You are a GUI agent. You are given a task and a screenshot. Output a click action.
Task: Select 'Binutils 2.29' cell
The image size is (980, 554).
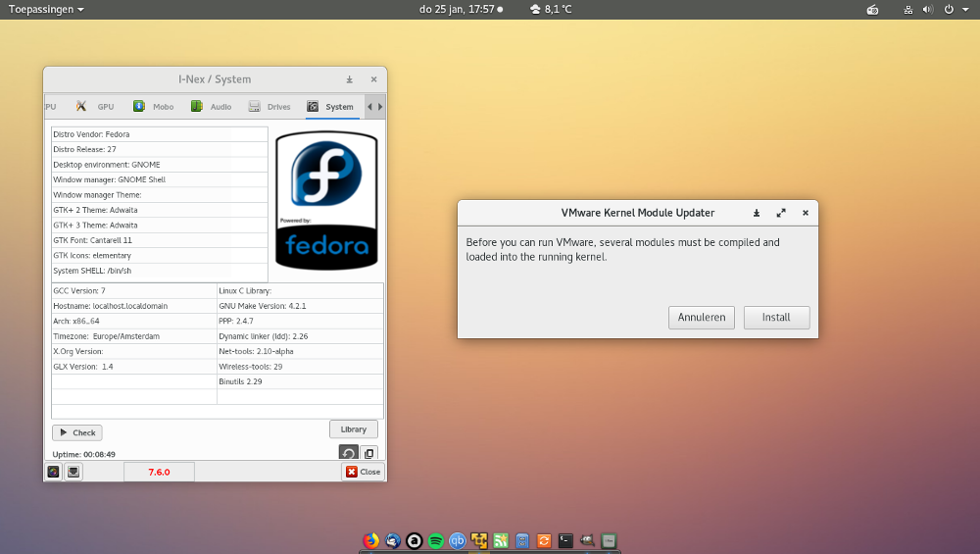click(x=300, y=381)
